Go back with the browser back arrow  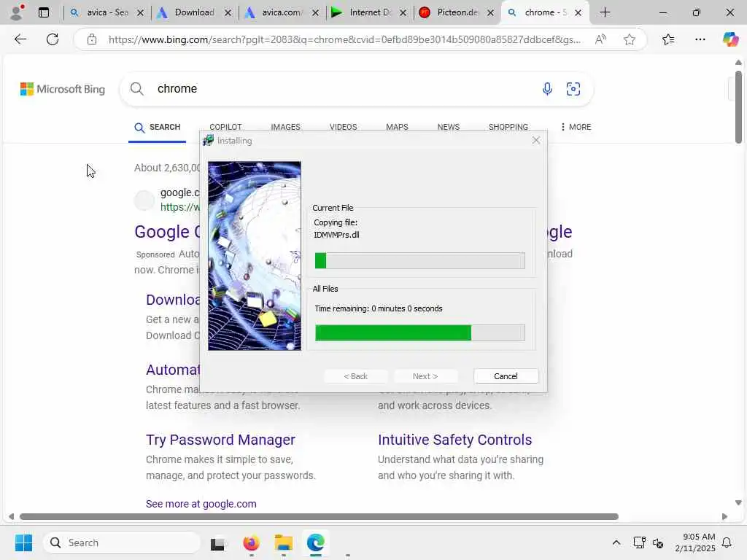pos(20,39)
